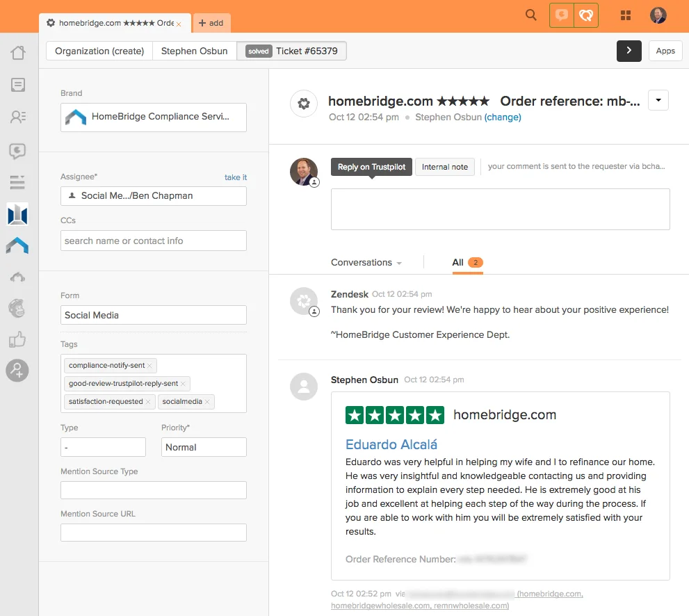The width and height of the screenshot is (689, 616).
Task: Open the thumbs-up icon in sidebar
Action: click(x=17, y=340)
